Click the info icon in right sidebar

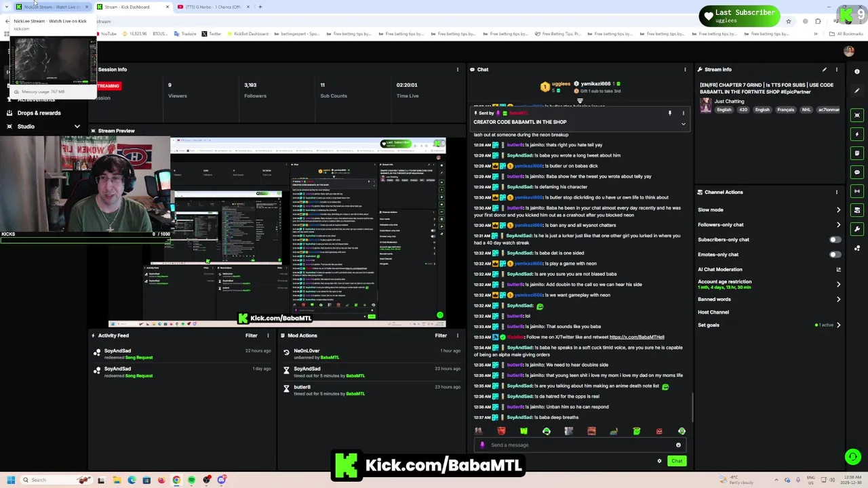(857, 72)
